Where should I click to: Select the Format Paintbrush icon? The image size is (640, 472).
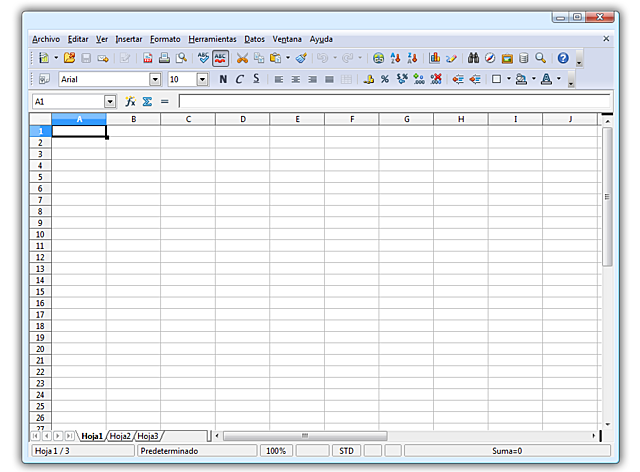pyautogui.click(x=302, y=58)
